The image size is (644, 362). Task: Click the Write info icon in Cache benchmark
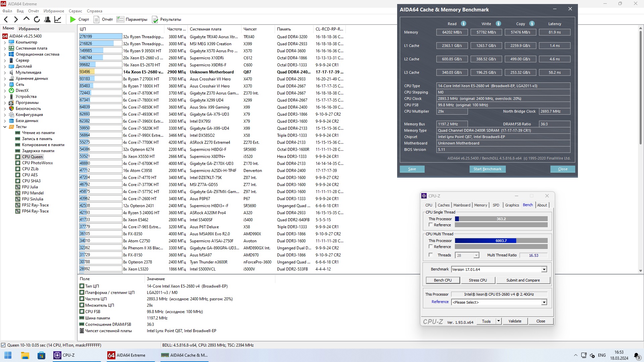click(x=498, y=23)
